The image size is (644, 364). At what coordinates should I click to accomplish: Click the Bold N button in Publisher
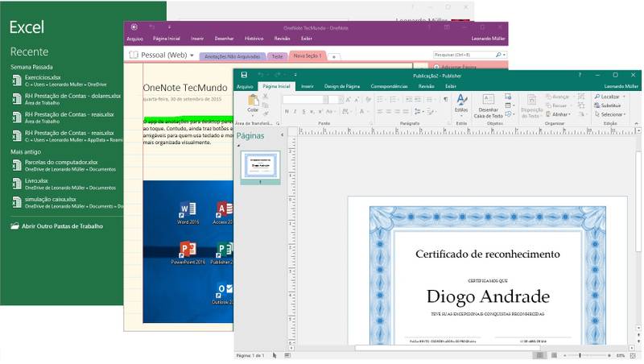point(287,111)
